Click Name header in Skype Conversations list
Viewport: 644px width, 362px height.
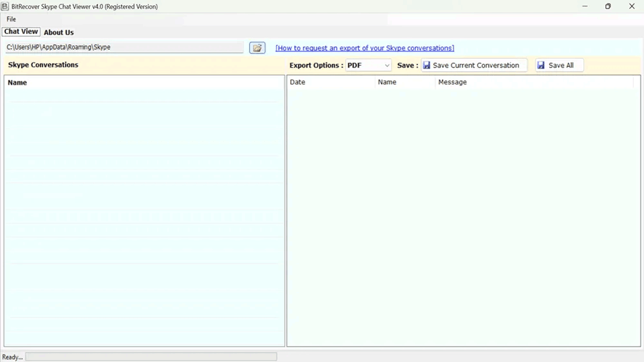[x=144, y=82]
